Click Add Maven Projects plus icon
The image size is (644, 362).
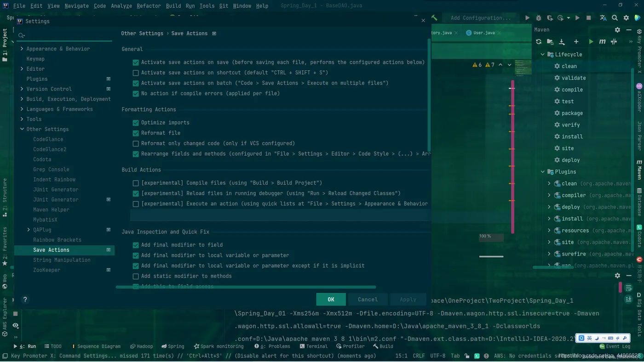tap(576, 42)
